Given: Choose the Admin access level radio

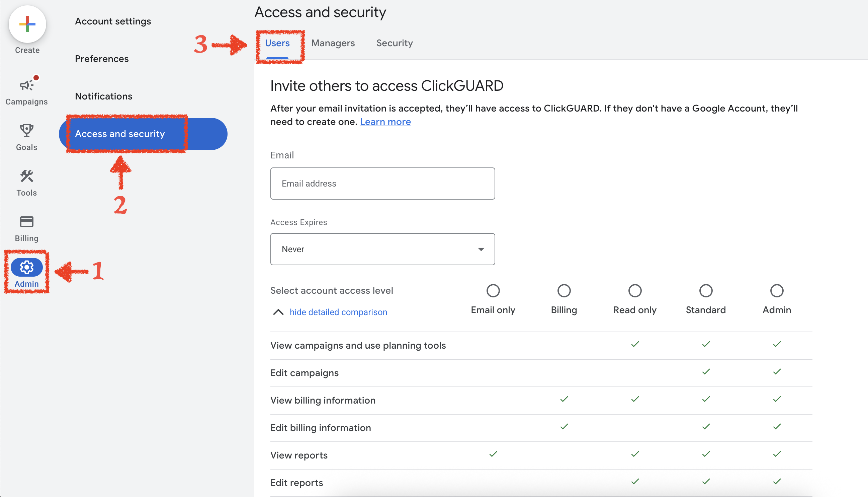Looking at the screenshot, I should click(x=777, y=291).
